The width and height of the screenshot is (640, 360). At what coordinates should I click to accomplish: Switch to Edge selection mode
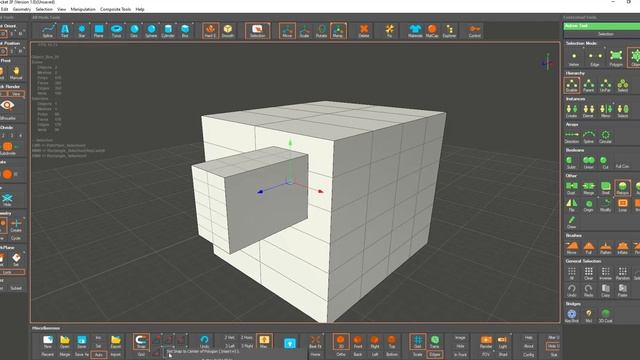coord(595,58)
